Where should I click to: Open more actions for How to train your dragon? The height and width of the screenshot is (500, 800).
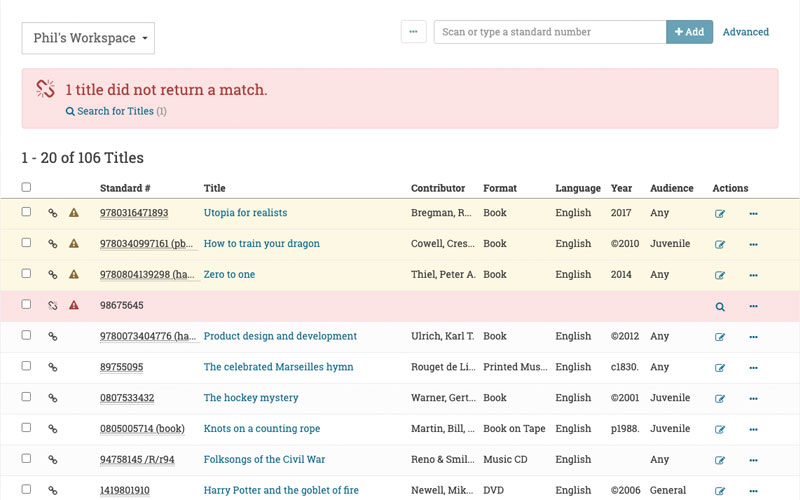pyautogui.click(x=754, y=244)
